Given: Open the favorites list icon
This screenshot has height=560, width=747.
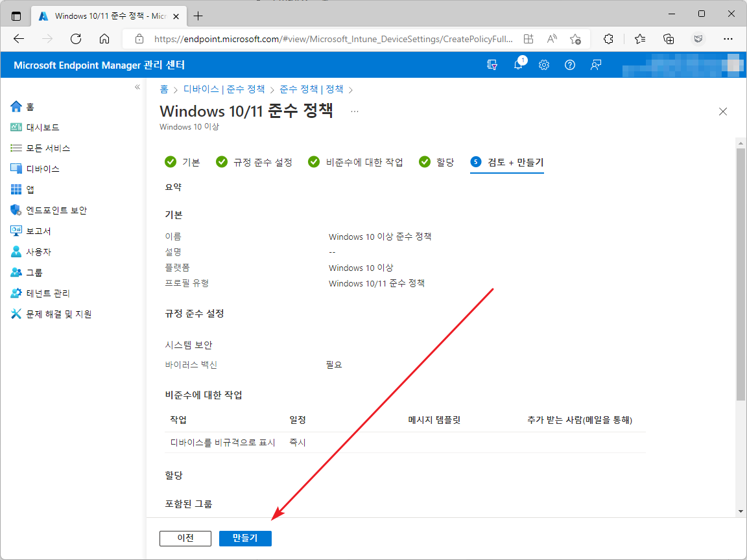Looking at the screenshot, I should pyautogui.click(x=640, y=39).
